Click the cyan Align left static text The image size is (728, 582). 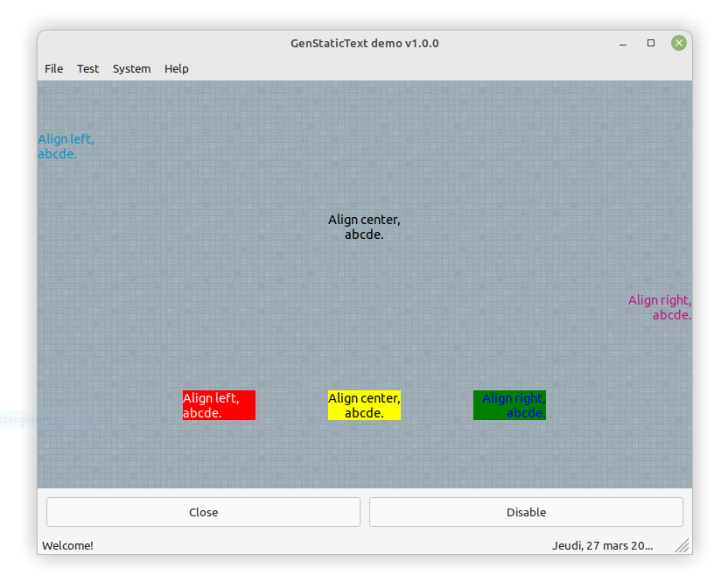pos(66,146)
